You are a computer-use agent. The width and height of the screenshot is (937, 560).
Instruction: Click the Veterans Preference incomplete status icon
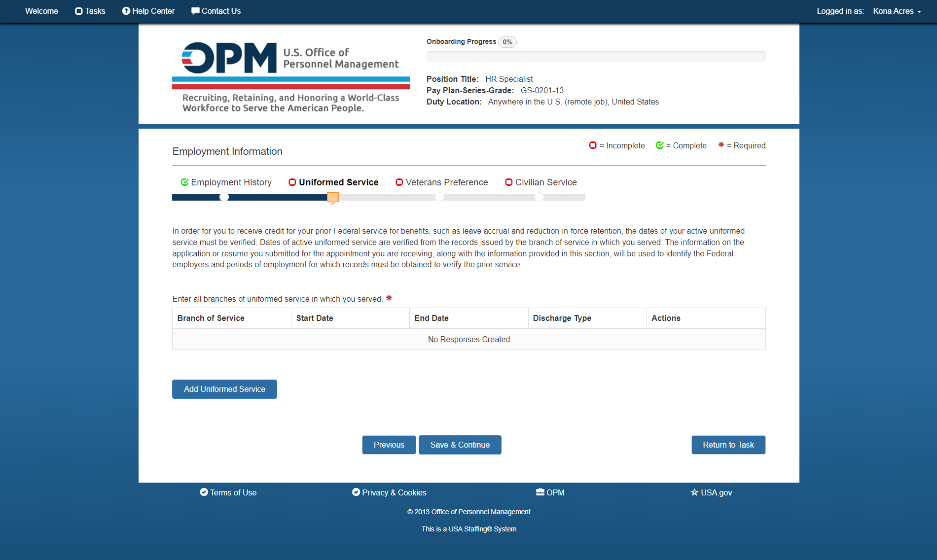point(399,182)
